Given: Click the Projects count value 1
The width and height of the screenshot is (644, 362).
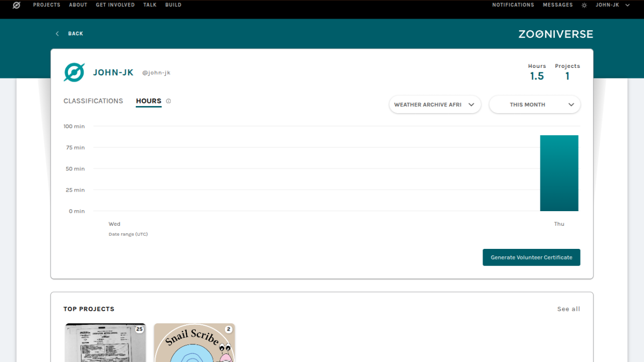Looking at the screenshot, I should pos(568,76).
